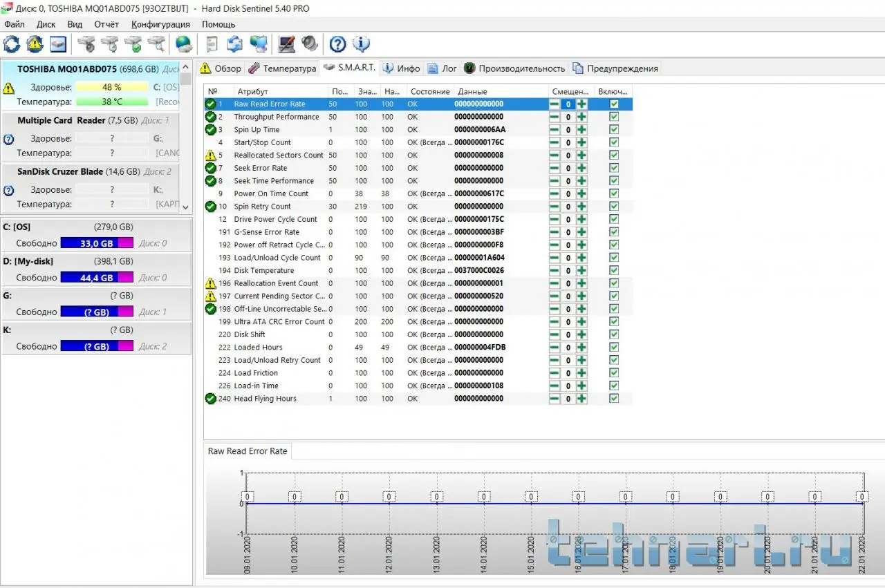
Task: Click the C: [OS] free space bar
Action: 96,243
